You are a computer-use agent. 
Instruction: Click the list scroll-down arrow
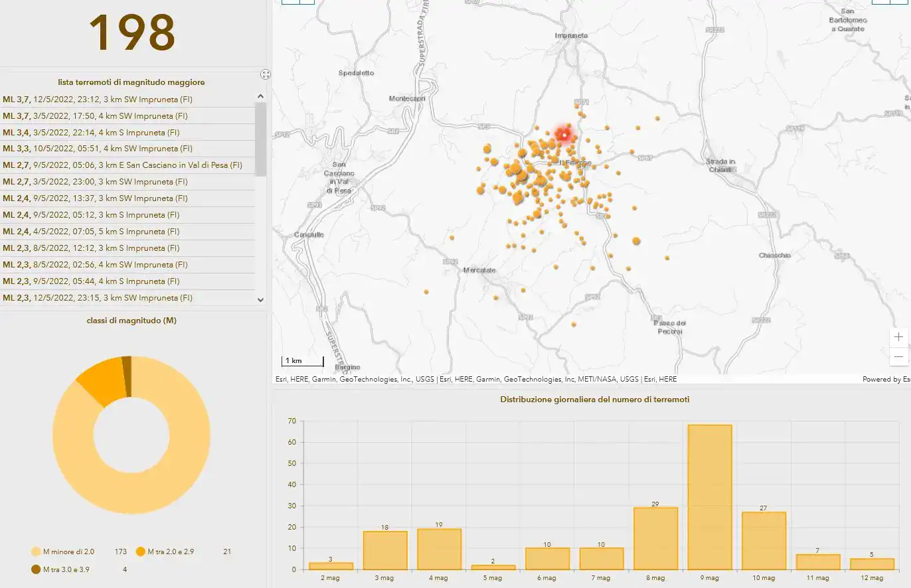point(260,300)
